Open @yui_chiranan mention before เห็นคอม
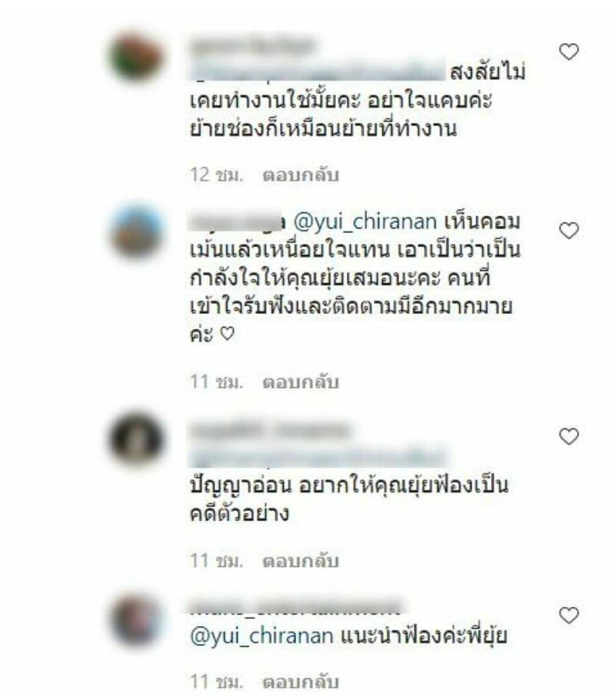The height and width of the screenshot is (696, 616). click(364, 221)
